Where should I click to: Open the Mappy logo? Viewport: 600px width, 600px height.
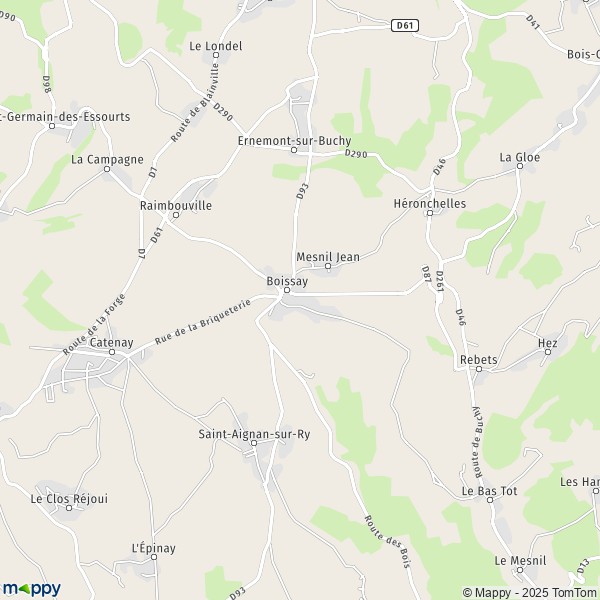[32, 589]
